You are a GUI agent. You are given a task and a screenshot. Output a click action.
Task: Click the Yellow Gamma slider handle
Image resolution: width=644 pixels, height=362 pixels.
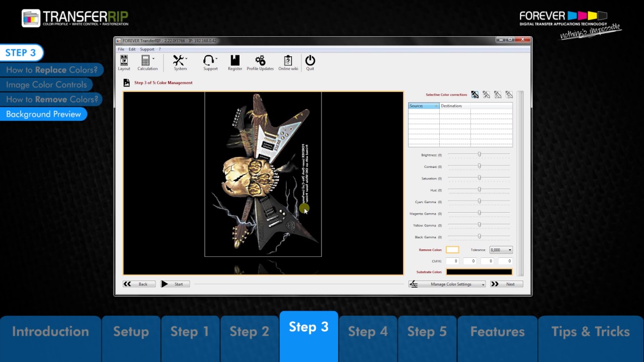tap(479, 225)
